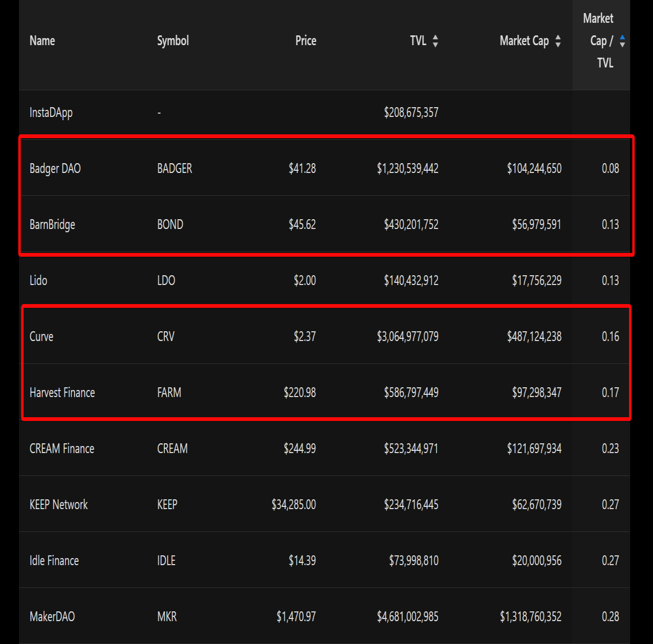Open Curve protocol details

click(41, 337)
